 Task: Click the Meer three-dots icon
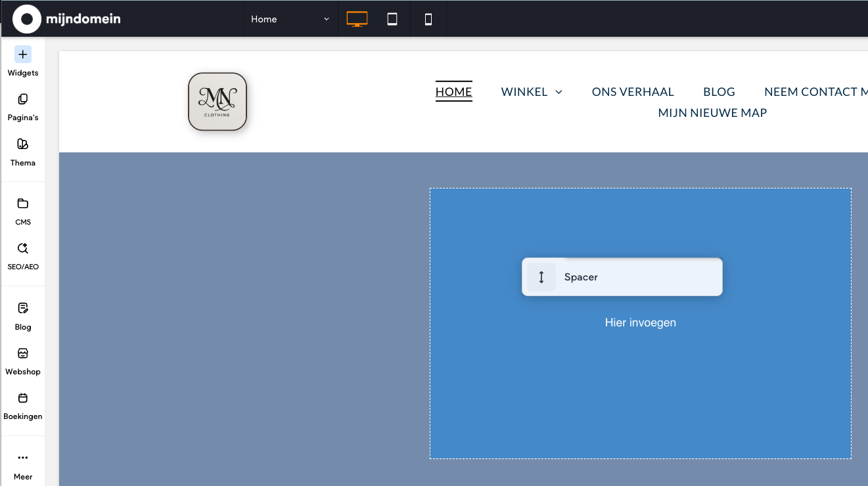pos(23,458)
